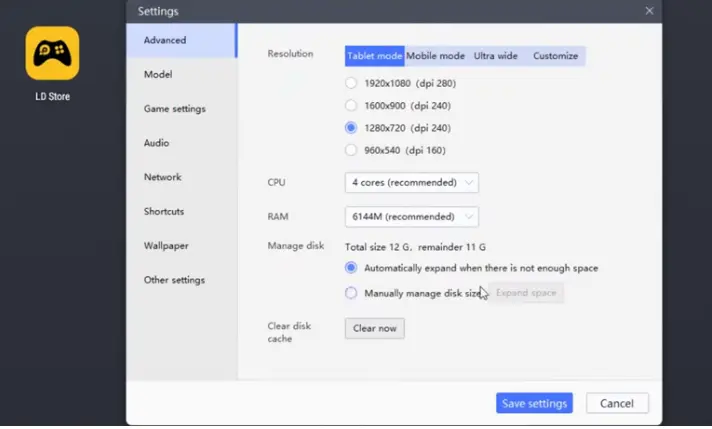Screen dimensions: 712x429
Task: Enable manually manage disk size
Action: point(351,293)
